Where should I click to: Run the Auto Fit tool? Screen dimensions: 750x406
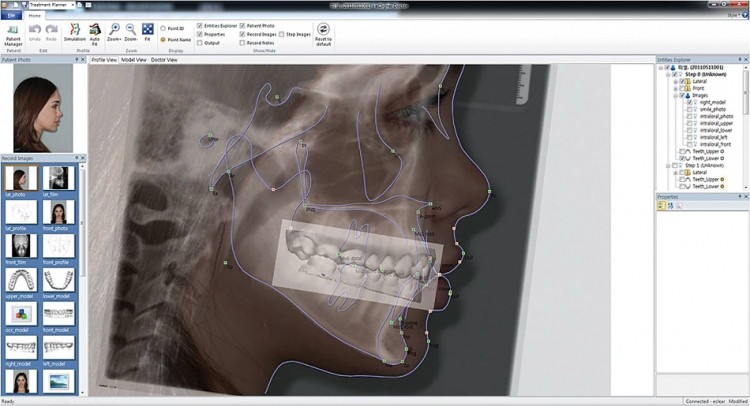click(95, 35)
